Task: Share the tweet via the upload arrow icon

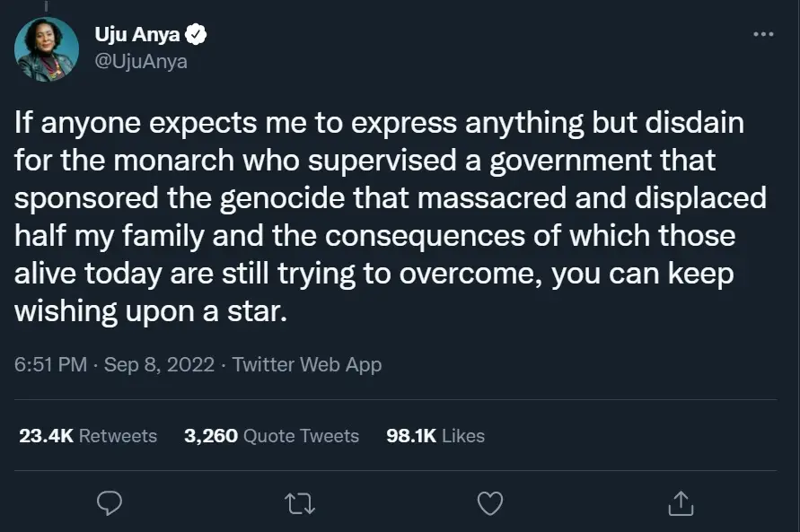Action: point(680,503)
